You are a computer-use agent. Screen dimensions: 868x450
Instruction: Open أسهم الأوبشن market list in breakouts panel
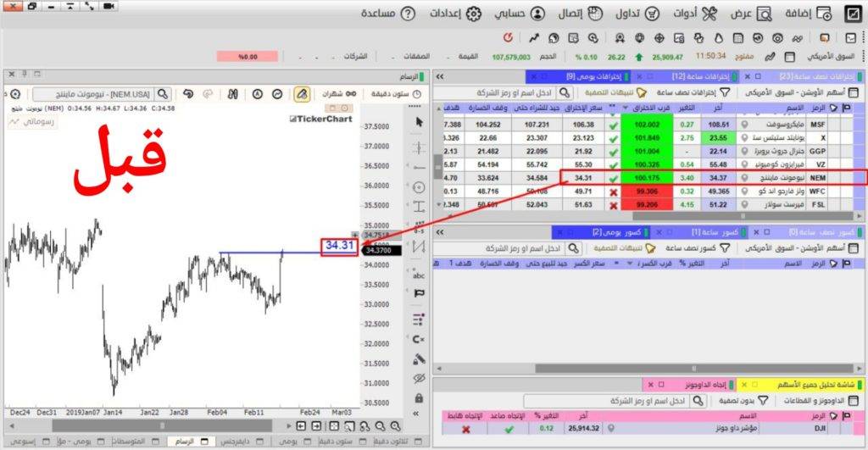click(802, 92)
